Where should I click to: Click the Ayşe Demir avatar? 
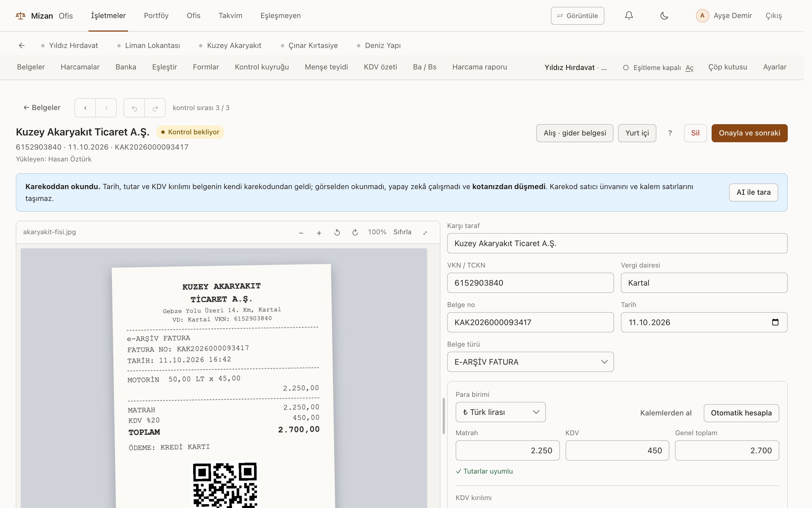point(702,16)
